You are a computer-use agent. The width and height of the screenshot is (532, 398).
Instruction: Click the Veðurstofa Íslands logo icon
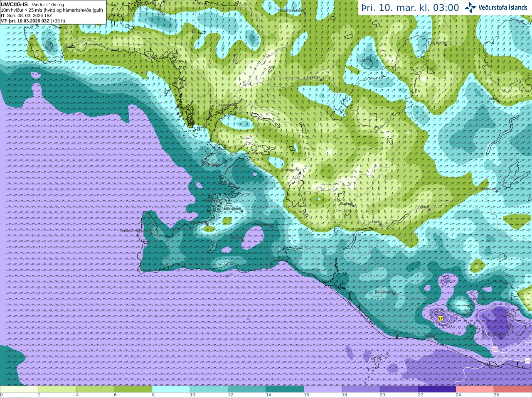click(x=470, y=7)
